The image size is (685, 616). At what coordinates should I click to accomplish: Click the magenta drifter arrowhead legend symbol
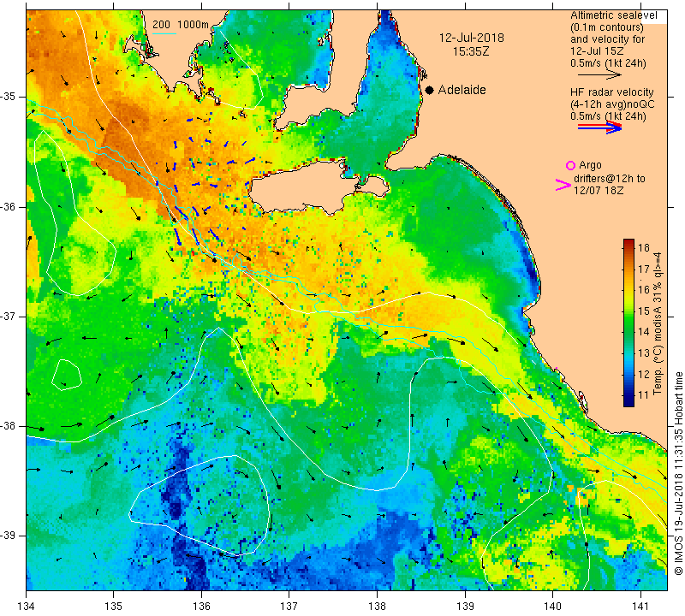pos(563,185)
